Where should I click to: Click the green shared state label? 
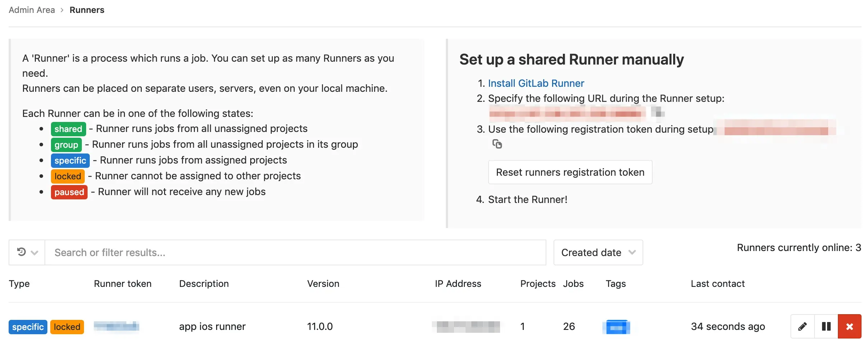coord(68,129)
